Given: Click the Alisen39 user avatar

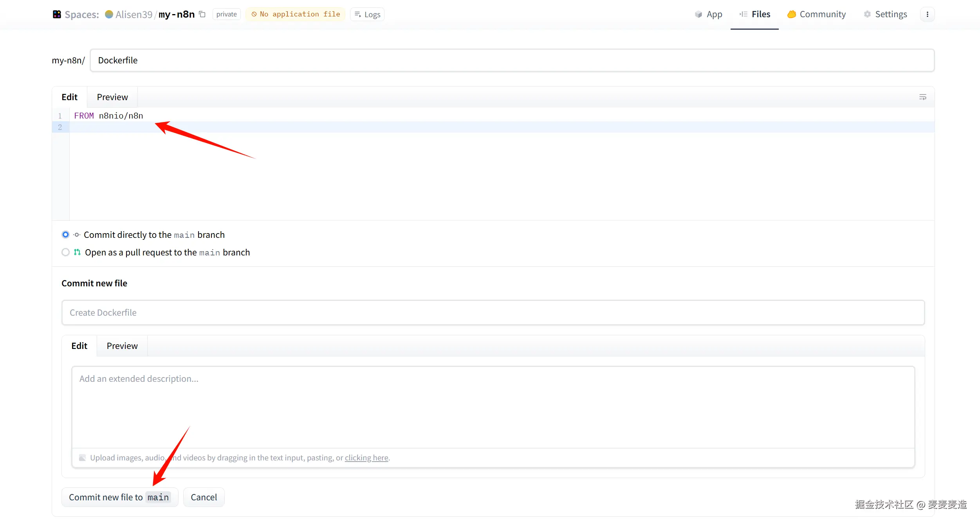Looking at the screenshot, I should pos(109,14).
